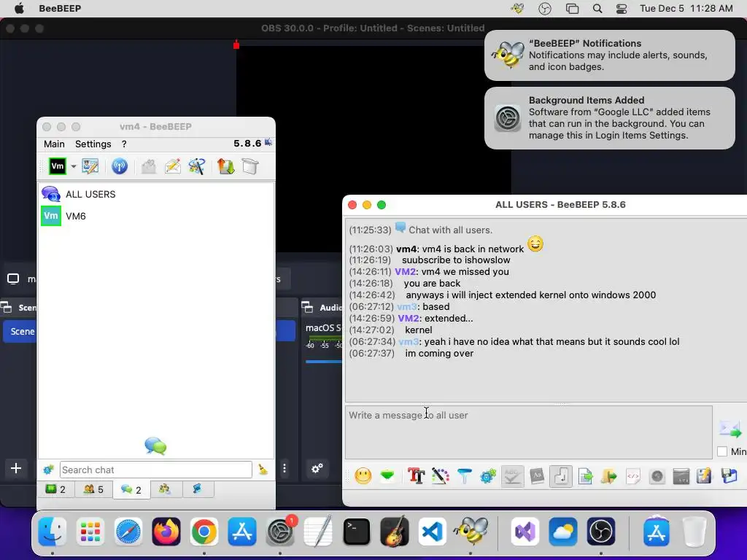Viewport: 747px width, 560px height.
Task: Click the blue funnel filter icon
Action: (464, 476)
